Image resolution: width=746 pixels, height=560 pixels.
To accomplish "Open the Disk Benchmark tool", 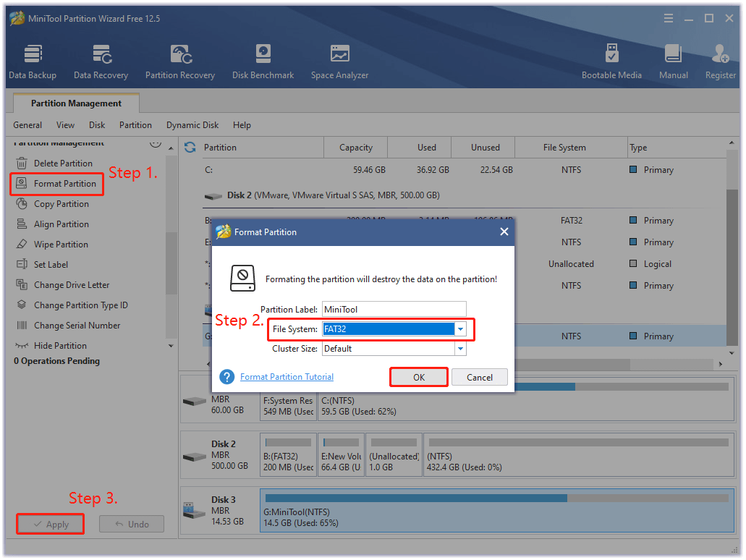I will (263, 61).
